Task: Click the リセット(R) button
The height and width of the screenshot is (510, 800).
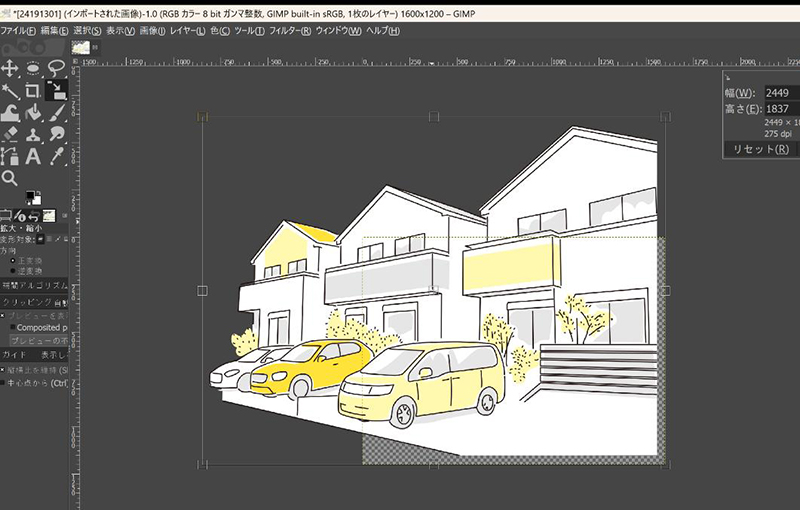Action: (x=760, y=149)
